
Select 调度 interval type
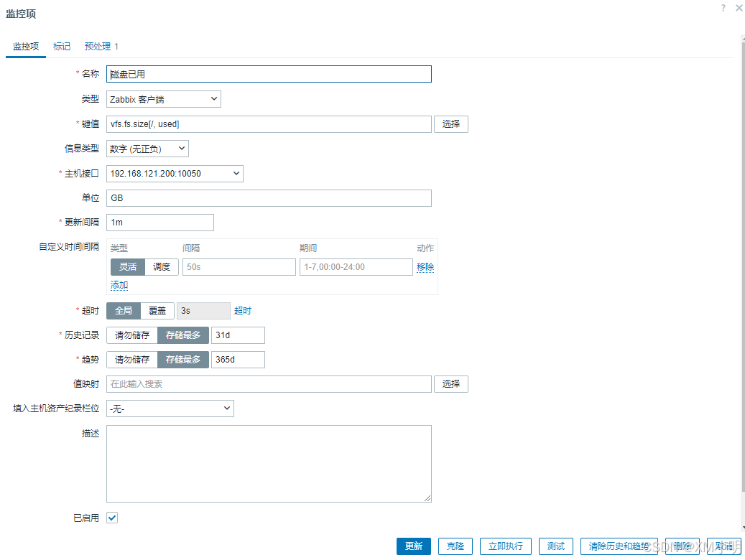coord(162,267)
